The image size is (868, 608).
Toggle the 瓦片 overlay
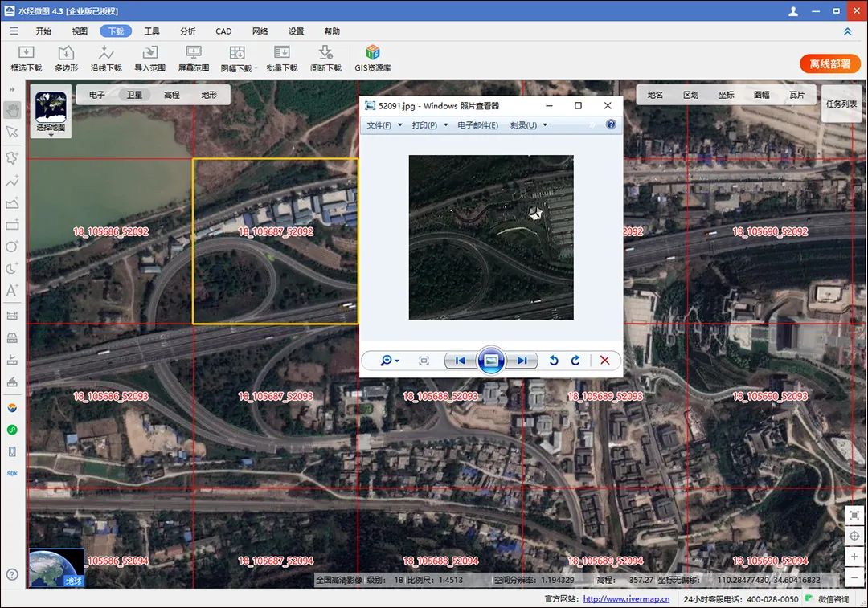797,95
